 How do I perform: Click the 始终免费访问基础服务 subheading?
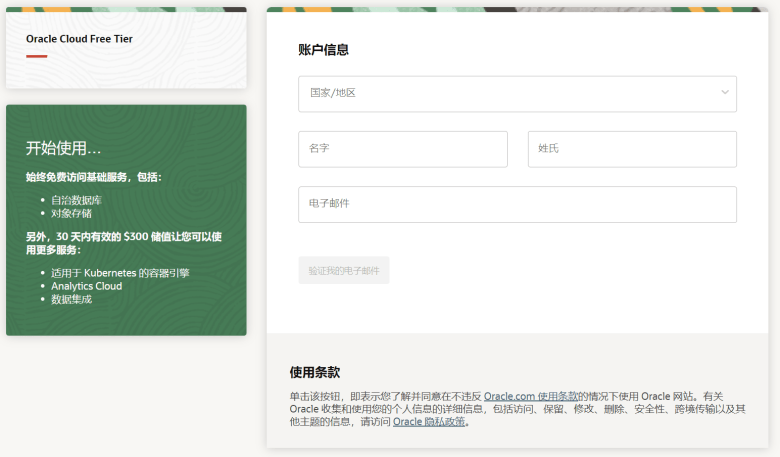tap(94, 177)
